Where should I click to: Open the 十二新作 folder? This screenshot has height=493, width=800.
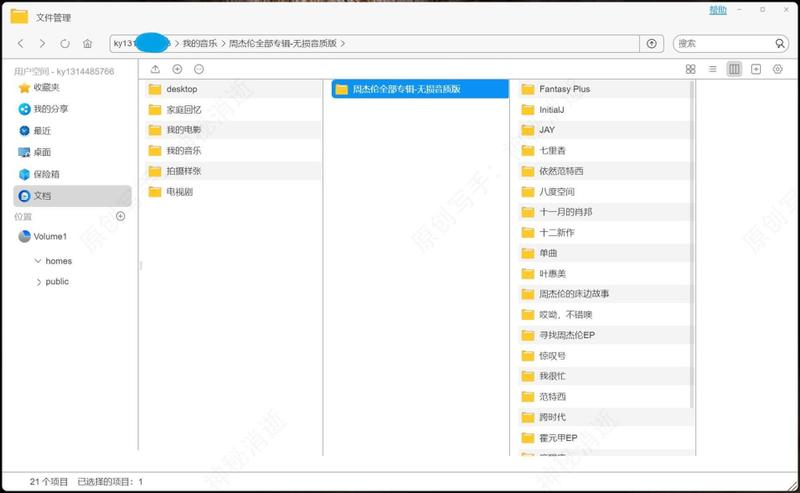(605, 233)
